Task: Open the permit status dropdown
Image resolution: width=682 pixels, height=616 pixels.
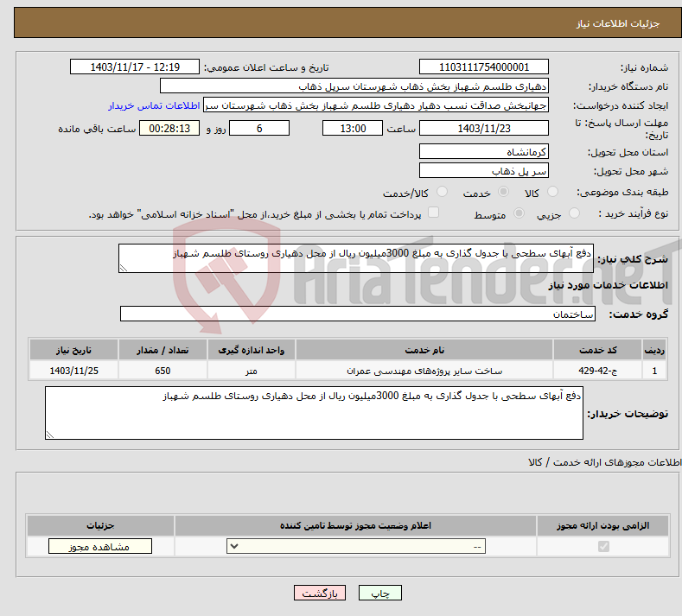Action: [x=356, y=546]
